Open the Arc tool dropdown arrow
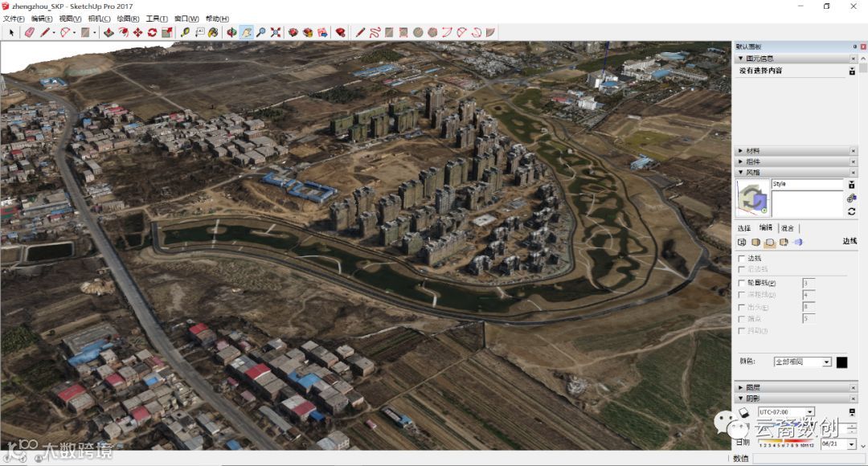The image size is (868, 466). 74,33
